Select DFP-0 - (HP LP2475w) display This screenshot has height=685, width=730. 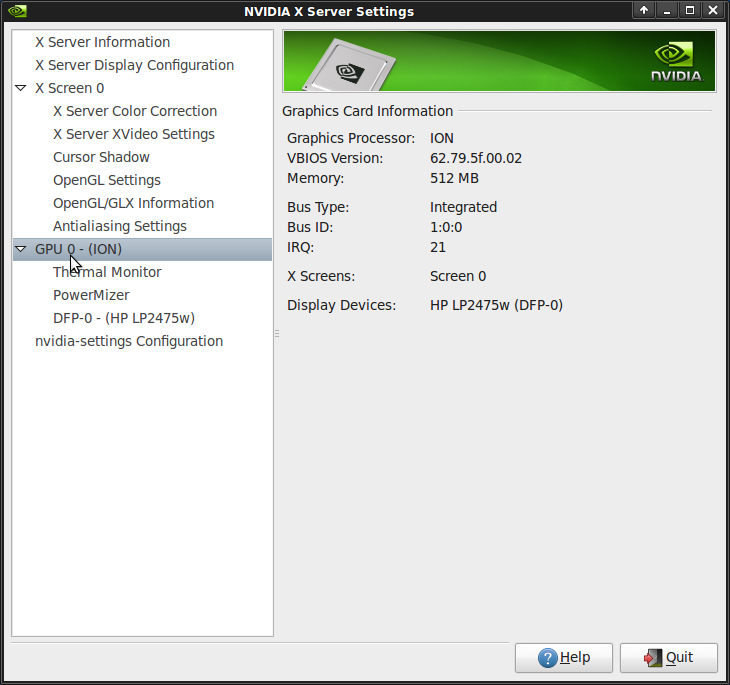click(x=124, y=318)
